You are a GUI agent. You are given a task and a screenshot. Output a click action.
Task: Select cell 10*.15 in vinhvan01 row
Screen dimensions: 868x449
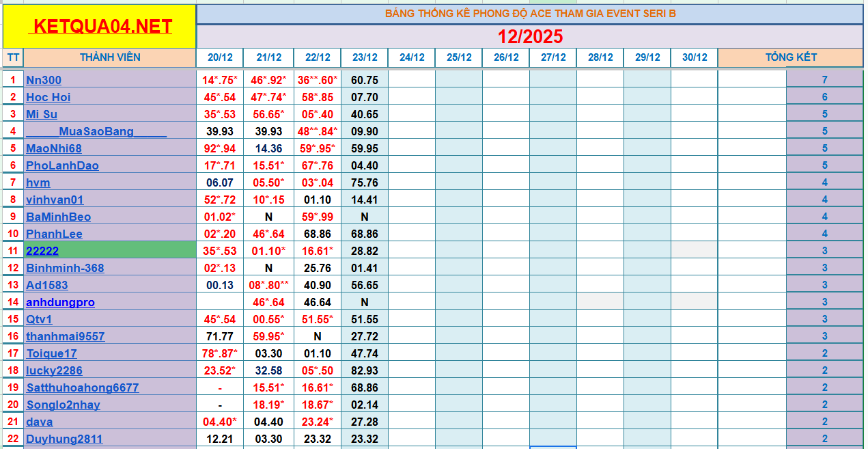pos(269,200)
